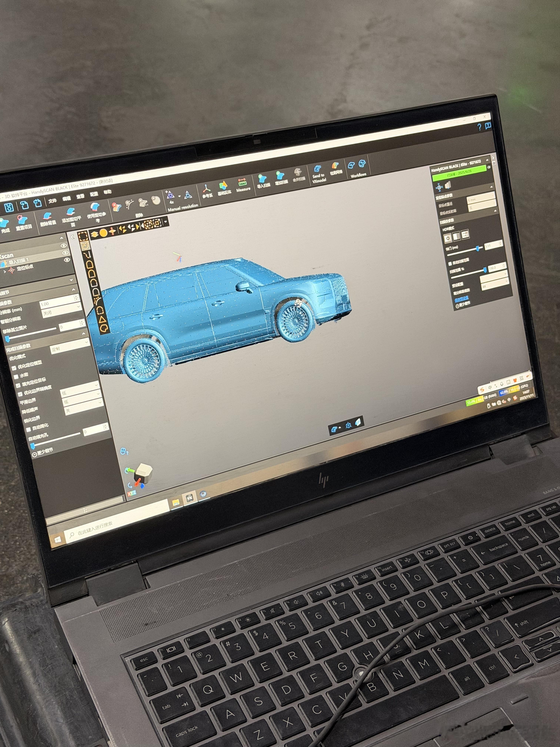Image resolution: width=560 pixels, height=747 pixels.
Task: Select the rectangle selection tool
Action: click(x=83, y=236)
